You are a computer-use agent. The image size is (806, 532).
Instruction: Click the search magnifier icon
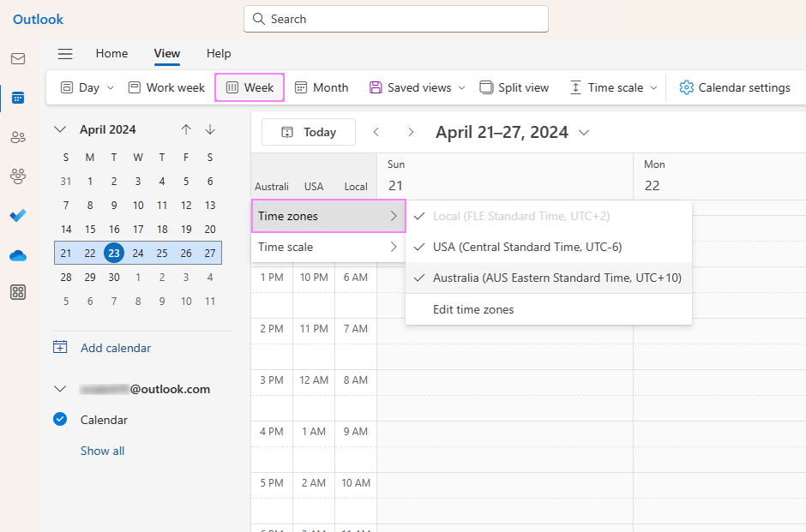[x=259, y=19]
